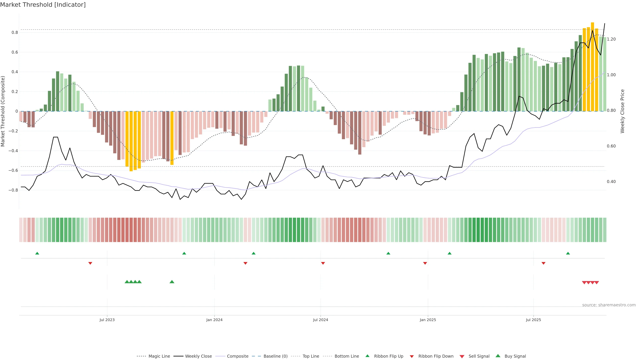Click the isolated buy signal triangle near late 2023

click(172, 282)
